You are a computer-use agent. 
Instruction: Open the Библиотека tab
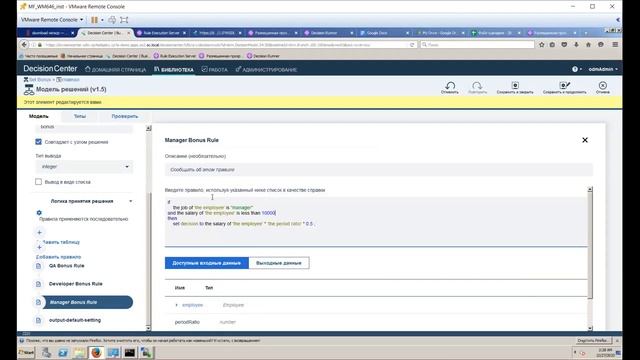click(174, 70)
